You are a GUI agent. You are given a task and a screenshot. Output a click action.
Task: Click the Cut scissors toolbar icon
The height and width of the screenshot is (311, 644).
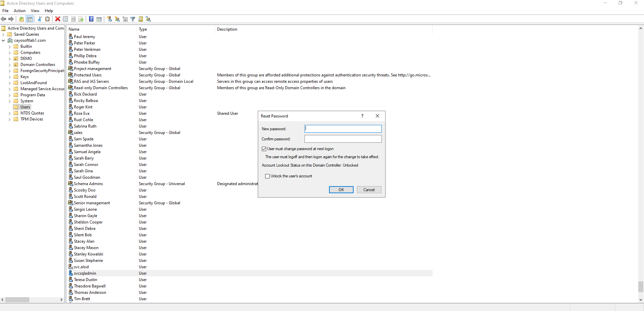40,19
